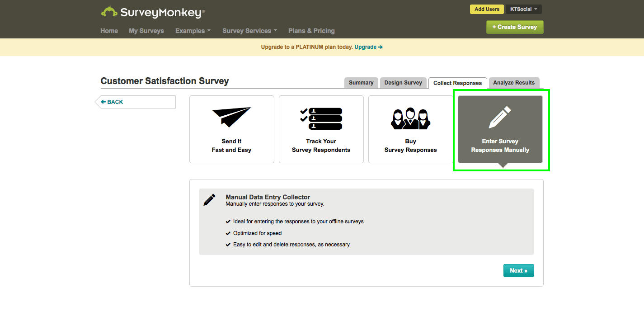Screen dimensions: 644x311
Task: Click 'Optimized for speed' text
Action: coord(257,233)
